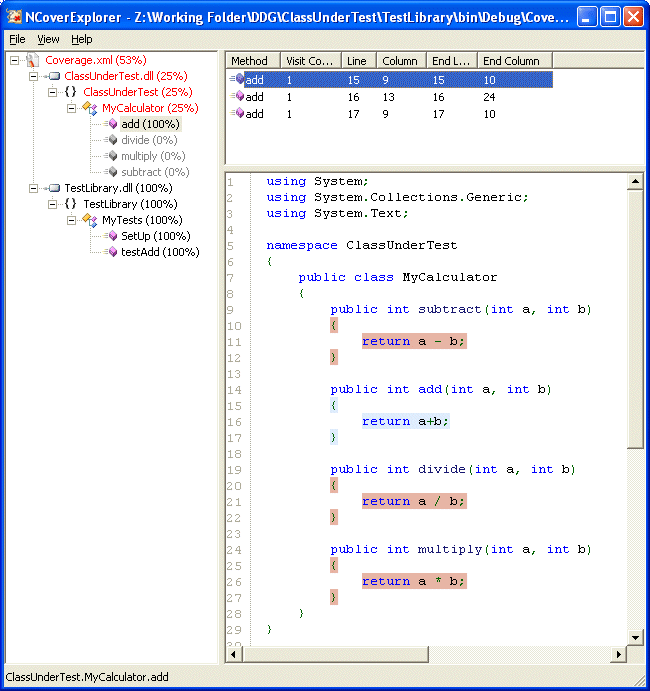
Task: Click the horizontal scroll left arrow
Action: [233, 654]
